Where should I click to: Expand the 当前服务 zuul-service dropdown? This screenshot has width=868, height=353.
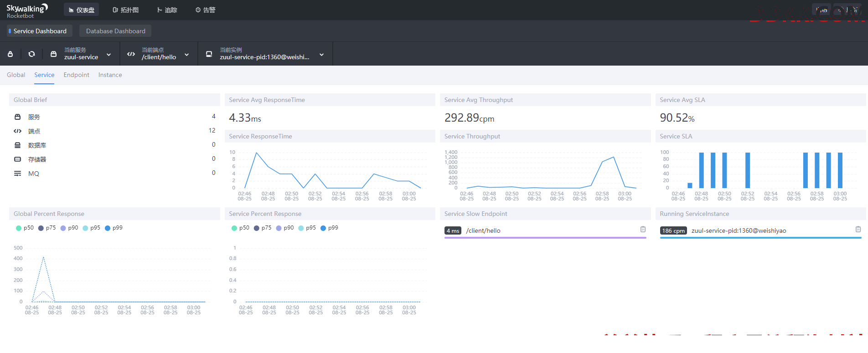pos(108,55)
